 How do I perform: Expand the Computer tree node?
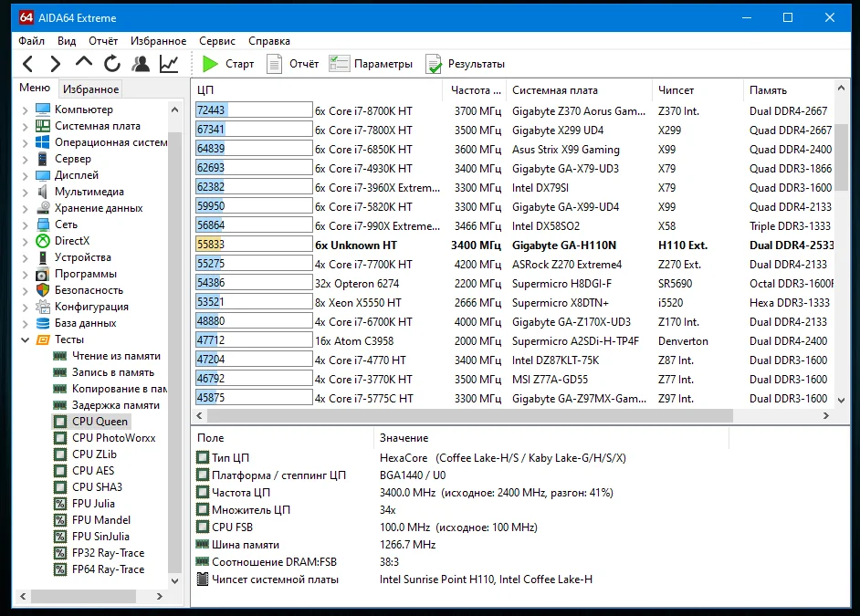tap(25, 110)
